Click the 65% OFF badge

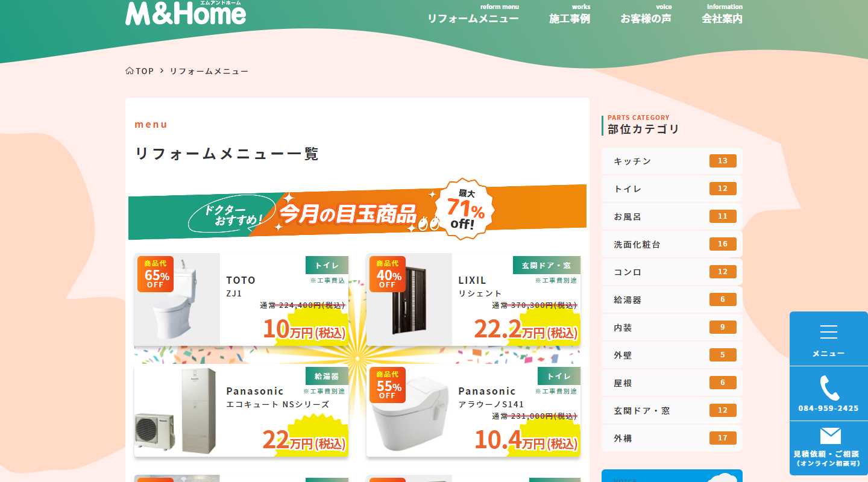coord(156,274)
